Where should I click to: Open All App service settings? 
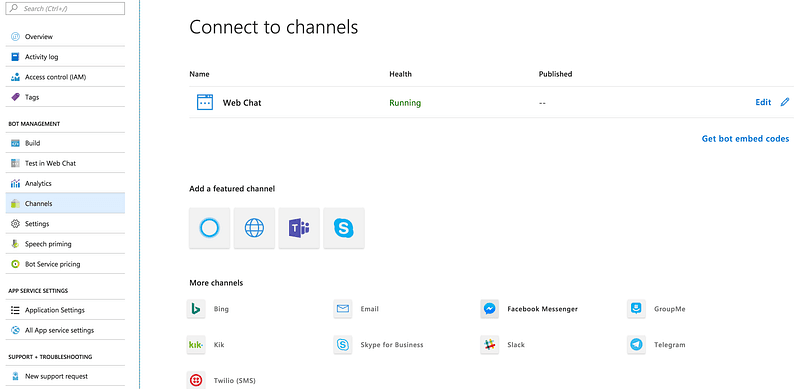[x=65, y=330]
